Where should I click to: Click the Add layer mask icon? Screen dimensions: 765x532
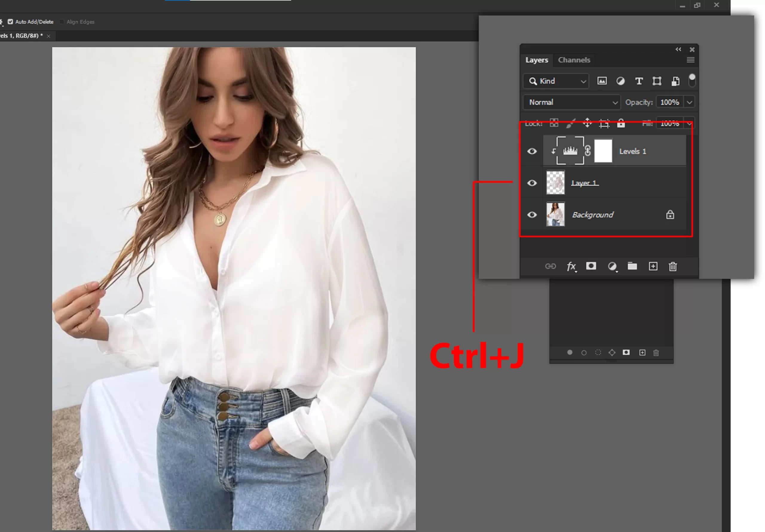[x=591, y=266]
